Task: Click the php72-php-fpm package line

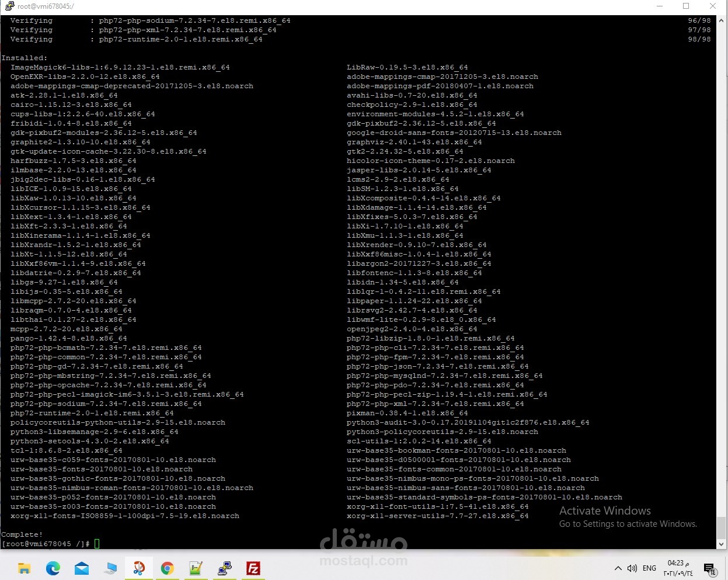Action: (x=436, y=357)
